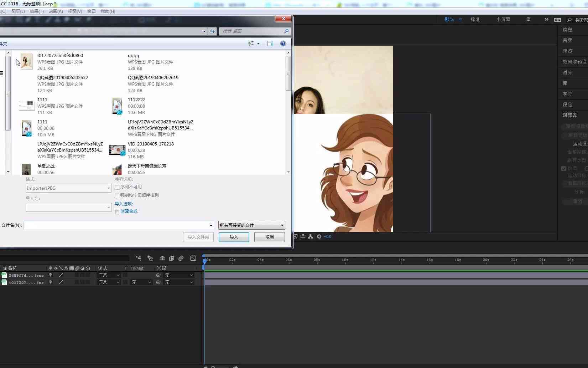Open the Info (信息) panel

[568, 30]
